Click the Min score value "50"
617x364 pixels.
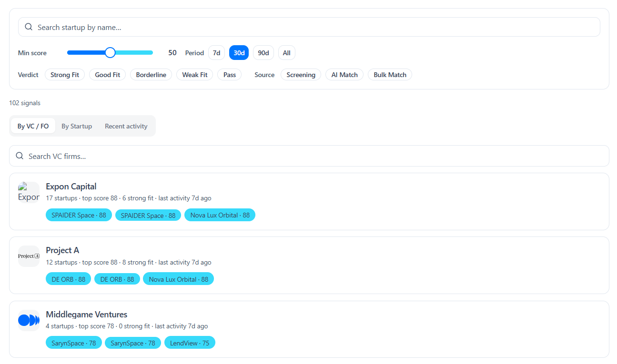[172, 53]
